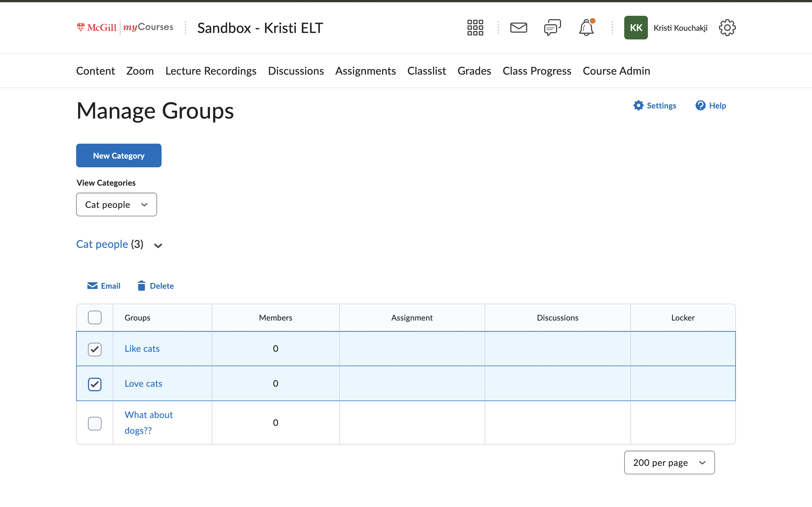The height and width of the screenshot is (507, 812).
Task: Switch to the Discussions nav item
Action: 295,71
